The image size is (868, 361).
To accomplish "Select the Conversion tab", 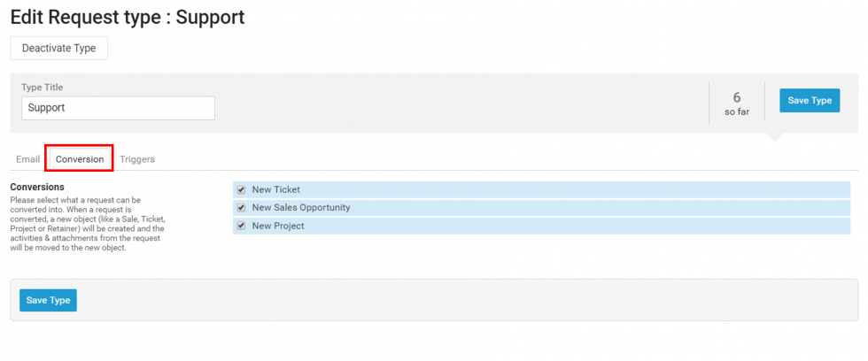I will click(x=80, y=159).
